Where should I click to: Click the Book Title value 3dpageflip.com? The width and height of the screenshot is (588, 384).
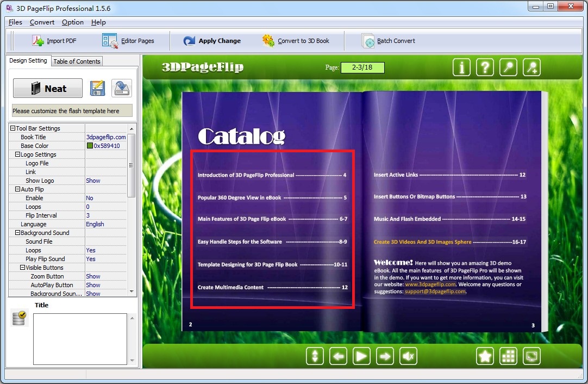coord(106,137)
